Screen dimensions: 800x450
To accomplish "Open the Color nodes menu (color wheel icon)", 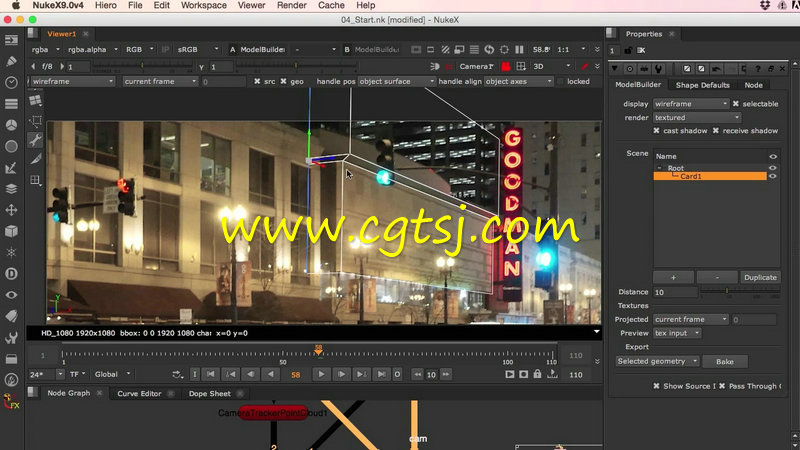I will pos(11,125).
